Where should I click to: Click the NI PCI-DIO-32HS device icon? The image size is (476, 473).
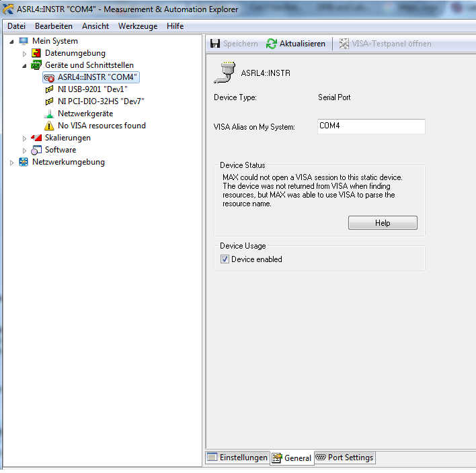click(49, 101)
